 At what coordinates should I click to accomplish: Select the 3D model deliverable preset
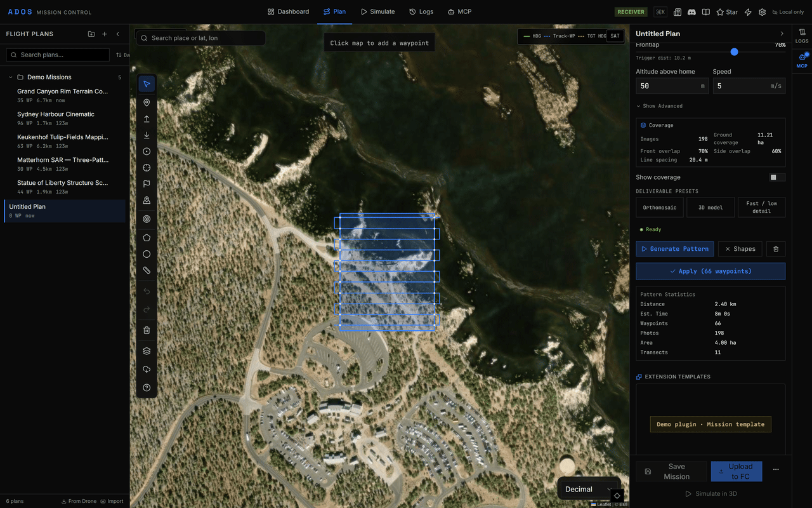click(x=710, y=207)
